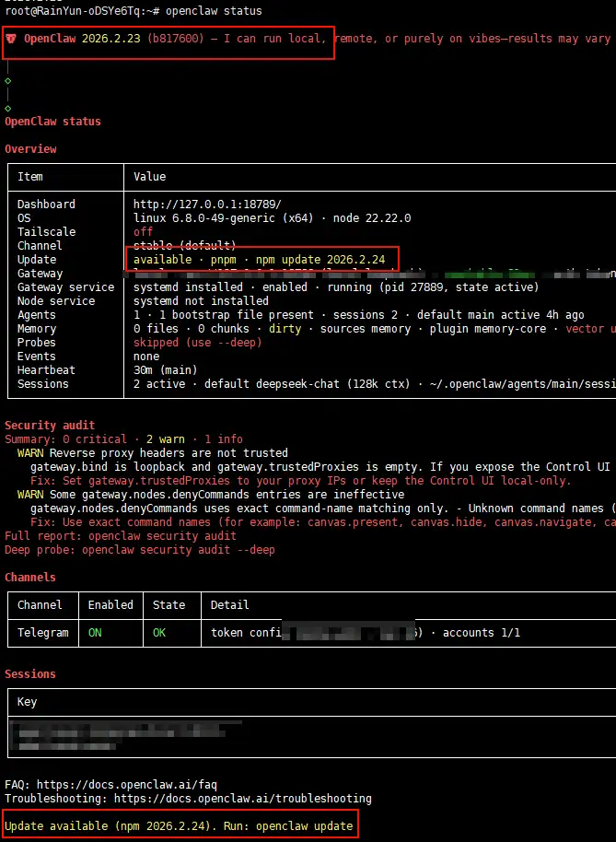Click the Telegram channel name cell
Image resolution: width=616 pixels, height=842 pixels.
[43, 633]
